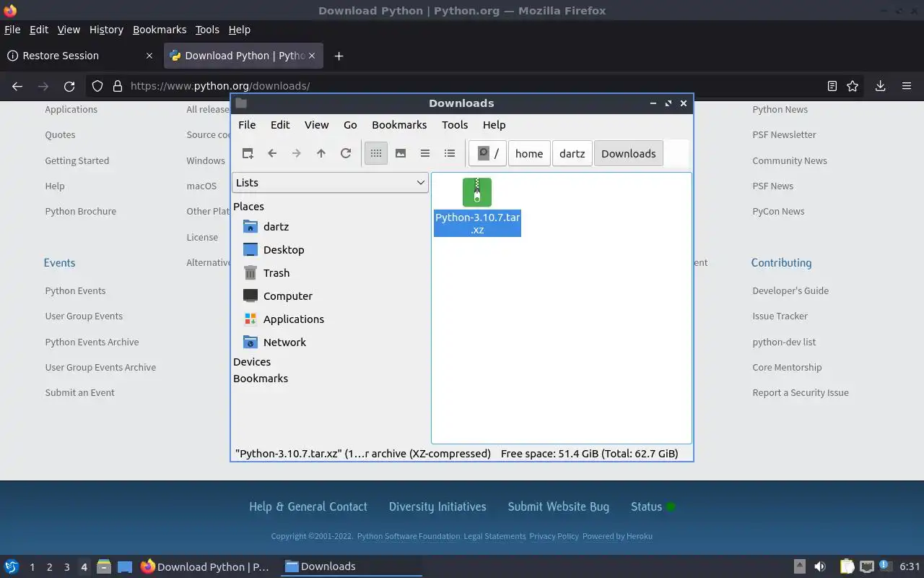The image size is (924, 578).
Task: Switch to icon view in file manager
Action: (x=376, y=153)
